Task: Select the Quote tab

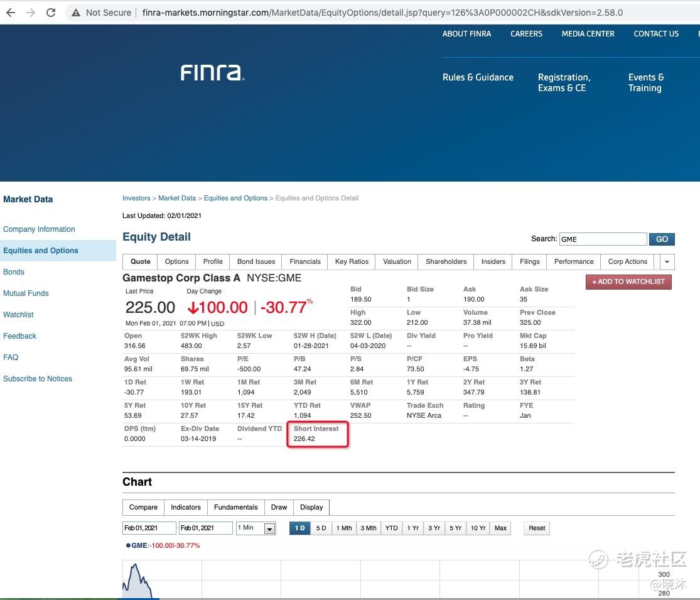Action: (140, 262)
